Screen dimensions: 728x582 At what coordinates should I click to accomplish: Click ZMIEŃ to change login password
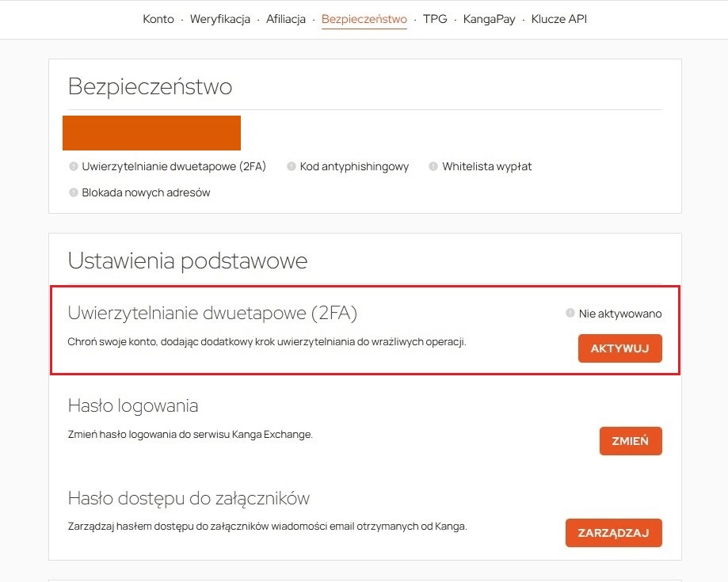coord(631,441)
